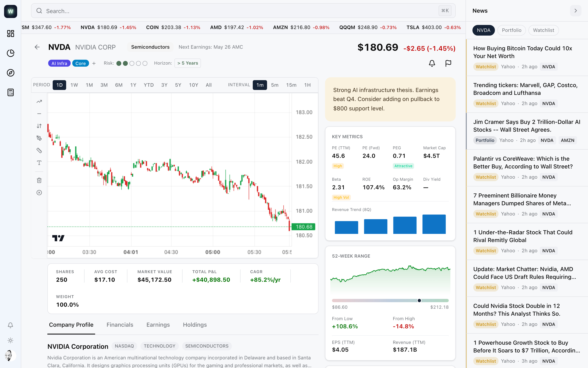Switch news filter to Watchlist
The height and width of the screenshot is (368, 588).
[x=543, y=30]
